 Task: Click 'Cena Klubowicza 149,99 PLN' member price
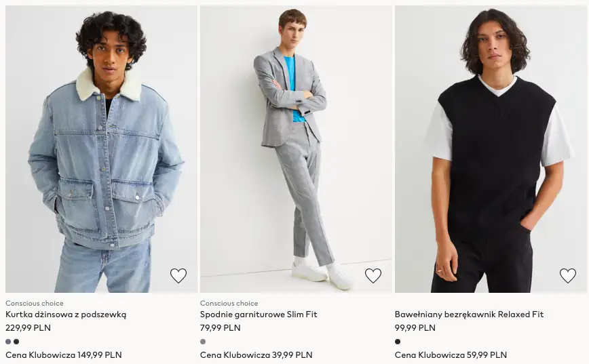[64, 355]
